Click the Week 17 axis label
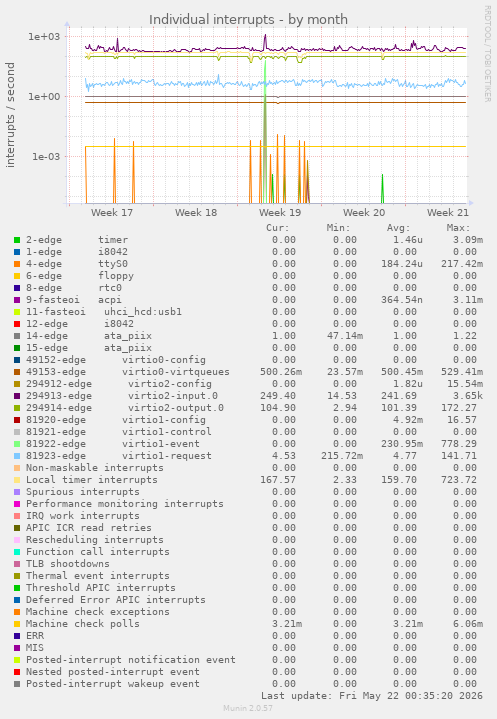Screen dimensions: 497x719 coord(112,213)
